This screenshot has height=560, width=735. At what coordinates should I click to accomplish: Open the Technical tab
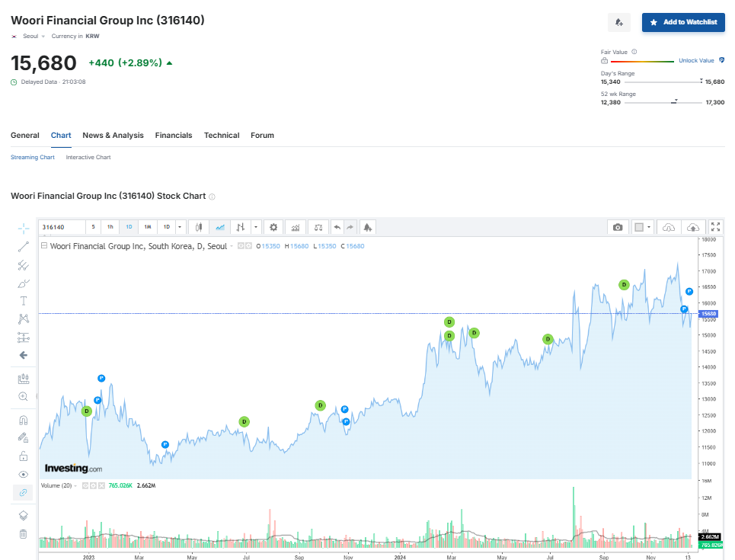point(222,136)
